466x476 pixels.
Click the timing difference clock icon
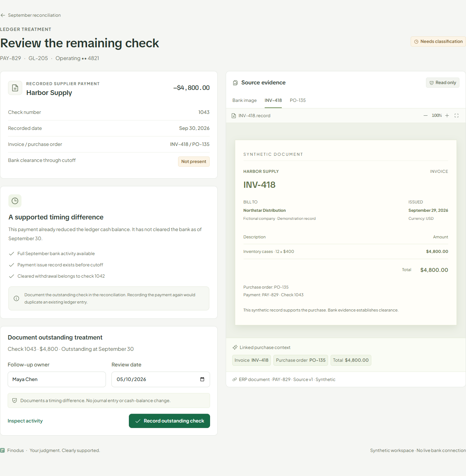click(x=15, y=201)
